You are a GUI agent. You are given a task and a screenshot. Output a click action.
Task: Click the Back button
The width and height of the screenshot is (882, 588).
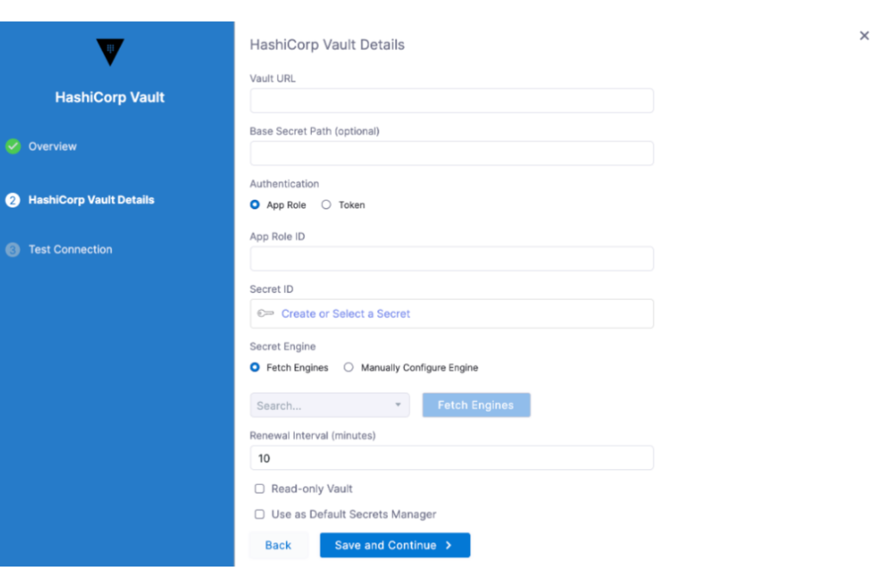278,545
